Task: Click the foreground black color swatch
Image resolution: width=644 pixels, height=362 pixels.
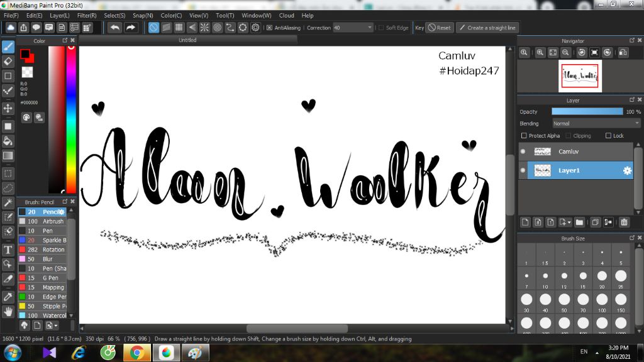Action: pos(25,54)
